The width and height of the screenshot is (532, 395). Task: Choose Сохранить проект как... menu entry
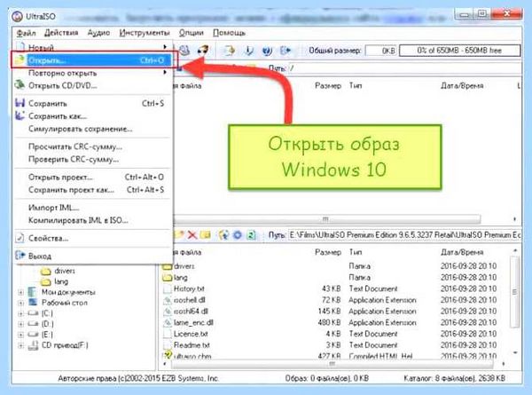(x=94, y=190)
